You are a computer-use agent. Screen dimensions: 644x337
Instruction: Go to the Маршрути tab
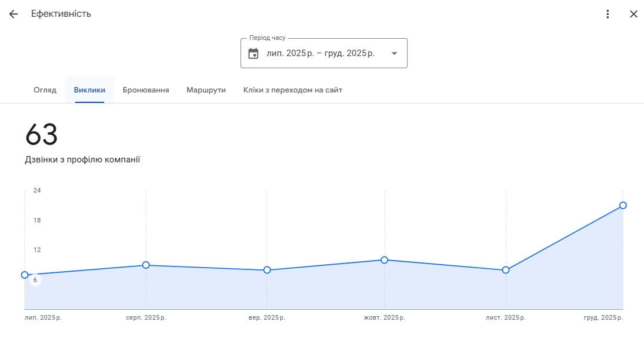[206, 90]
